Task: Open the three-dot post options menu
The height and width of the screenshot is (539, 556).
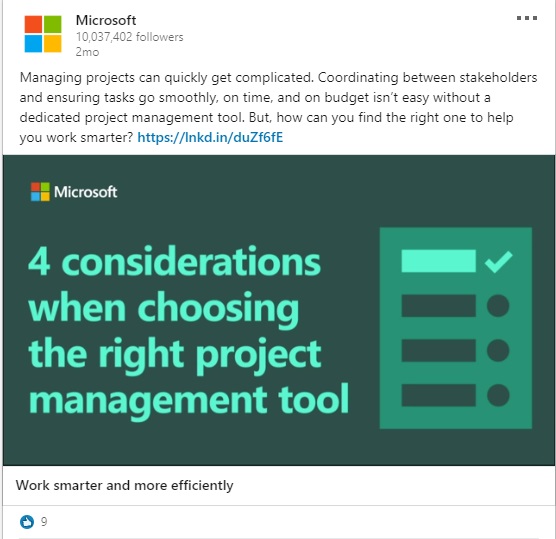Action: (527, 18)
